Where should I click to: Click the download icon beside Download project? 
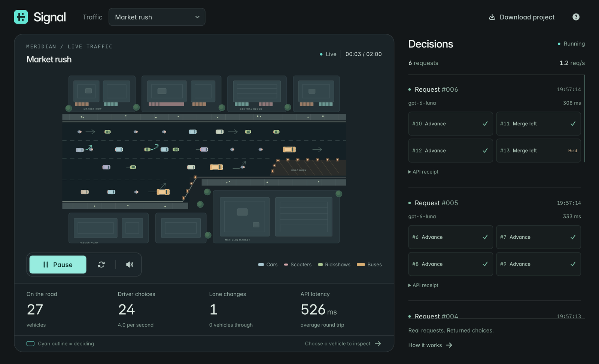[x=492, y=17]
